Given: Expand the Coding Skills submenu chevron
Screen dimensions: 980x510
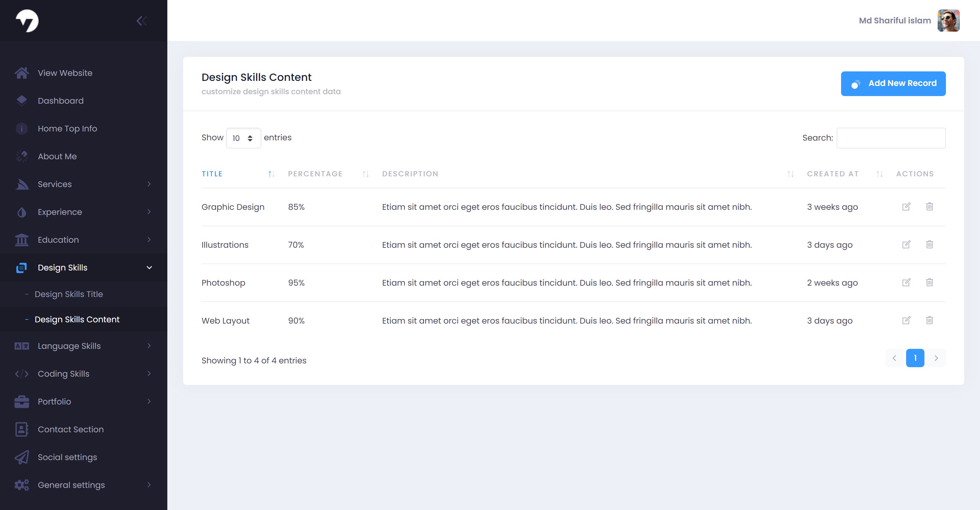Looking at the screenshot, I should point(149,373).
